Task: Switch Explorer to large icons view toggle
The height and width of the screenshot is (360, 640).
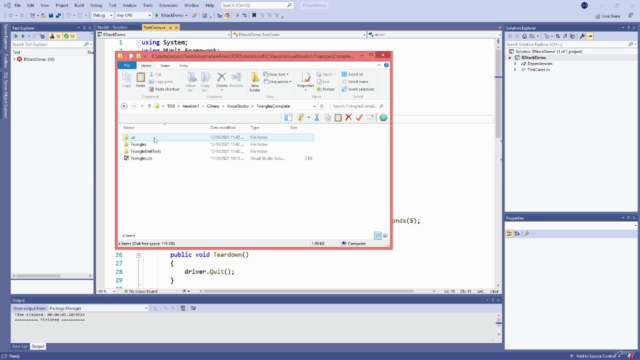Action: pos(385,236)
